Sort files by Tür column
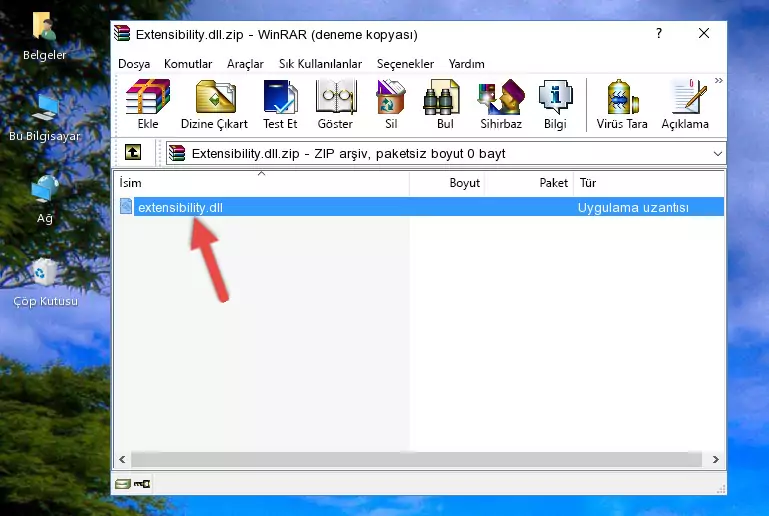The width and height of the screenshot is (769, 516). coord(649,183)
